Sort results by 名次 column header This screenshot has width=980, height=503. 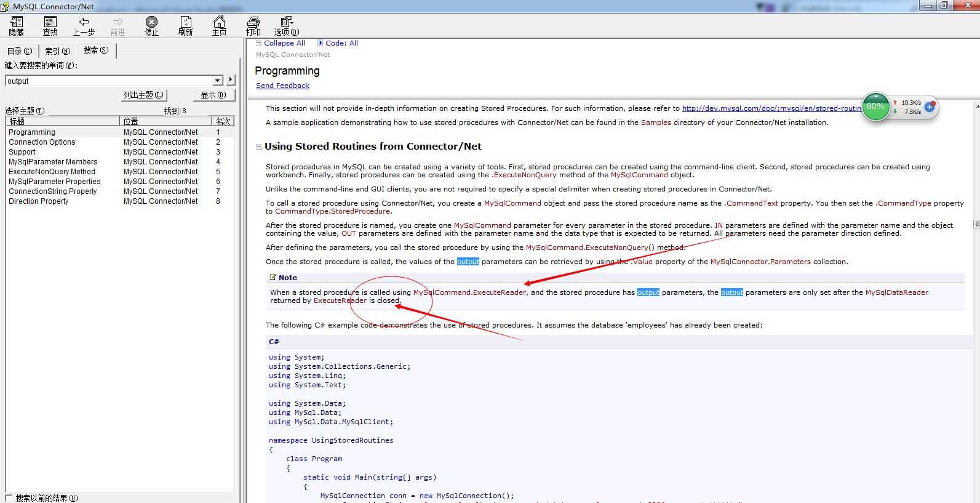[223, 121]
